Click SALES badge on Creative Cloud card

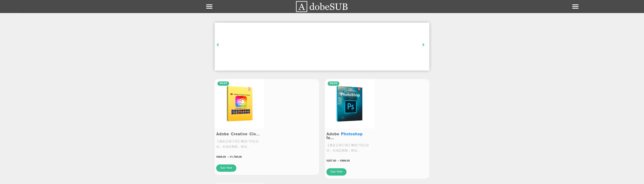point(223,83)
